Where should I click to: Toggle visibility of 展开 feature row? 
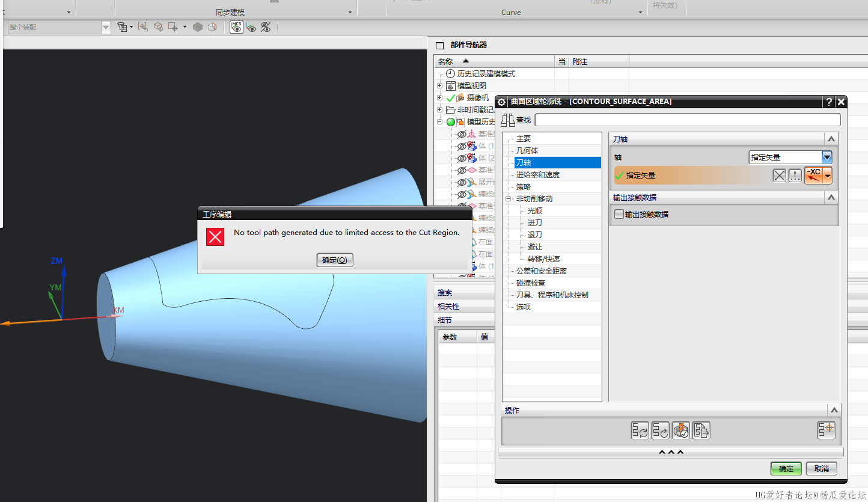pyautogui.click(x=462, y=182)
